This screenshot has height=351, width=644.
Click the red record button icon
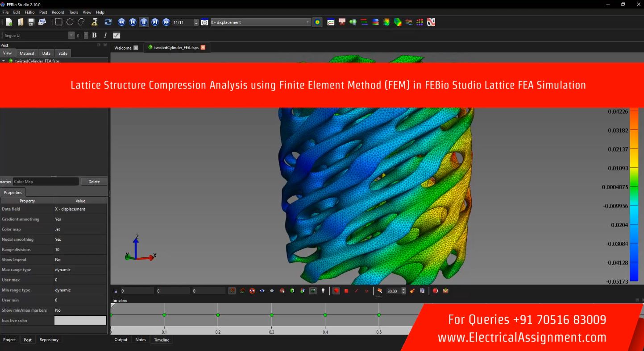click(435, 291)
